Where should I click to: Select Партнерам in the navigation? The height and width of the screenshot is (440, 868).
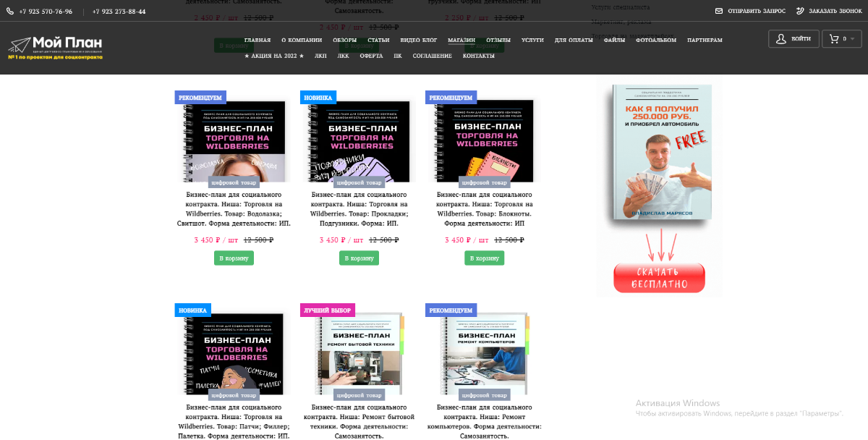point(705,41)
